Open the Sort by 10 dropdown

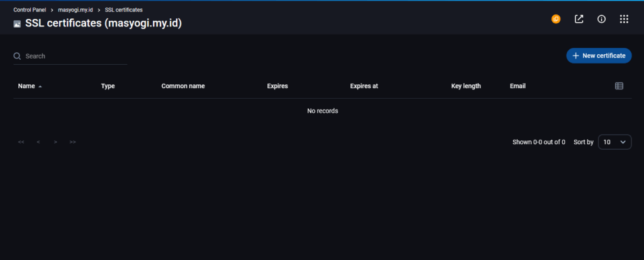(x=614, y=142)
